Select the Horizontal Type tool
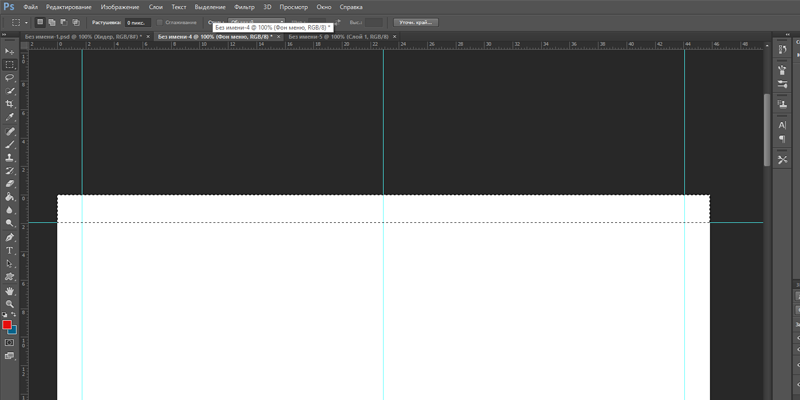The height and width of the screenshot is (400, 800). (10, 250)
